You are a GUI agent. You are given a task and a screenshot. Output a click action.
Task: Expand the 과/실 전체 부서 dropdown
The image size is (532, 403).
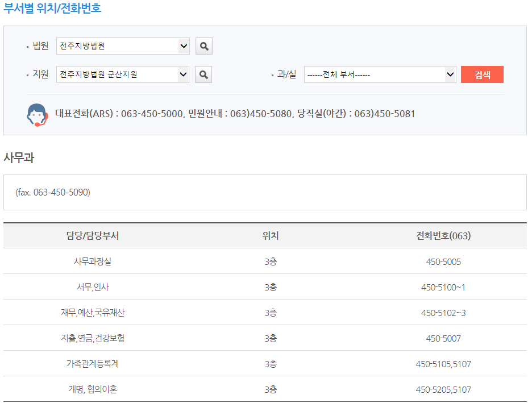point(380,74)
